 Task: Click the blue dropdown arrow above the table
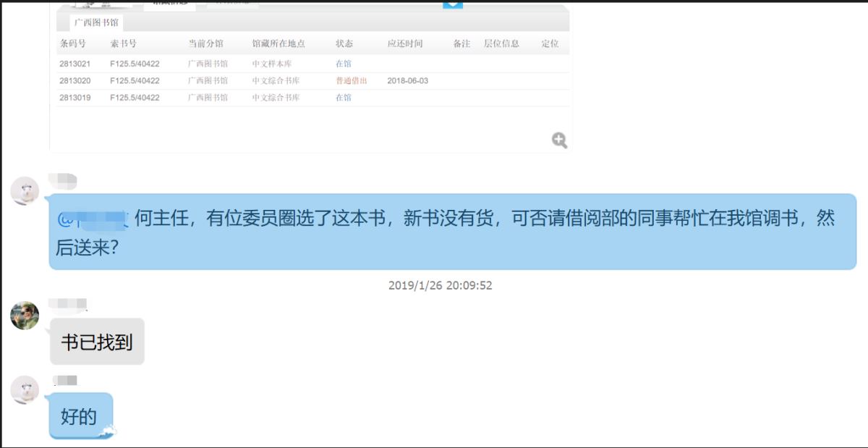click(x=452, y=4)
